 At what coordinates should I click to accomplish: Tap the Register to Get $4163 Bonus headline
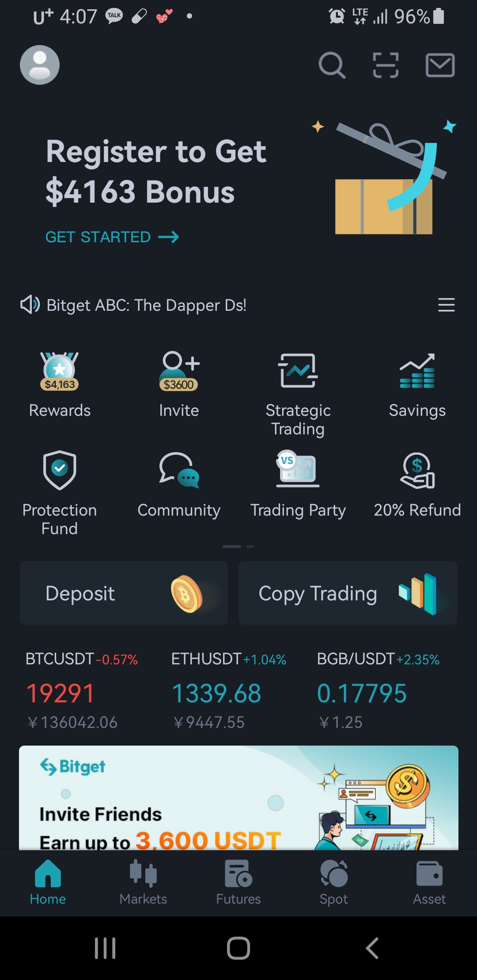(156, 171)
